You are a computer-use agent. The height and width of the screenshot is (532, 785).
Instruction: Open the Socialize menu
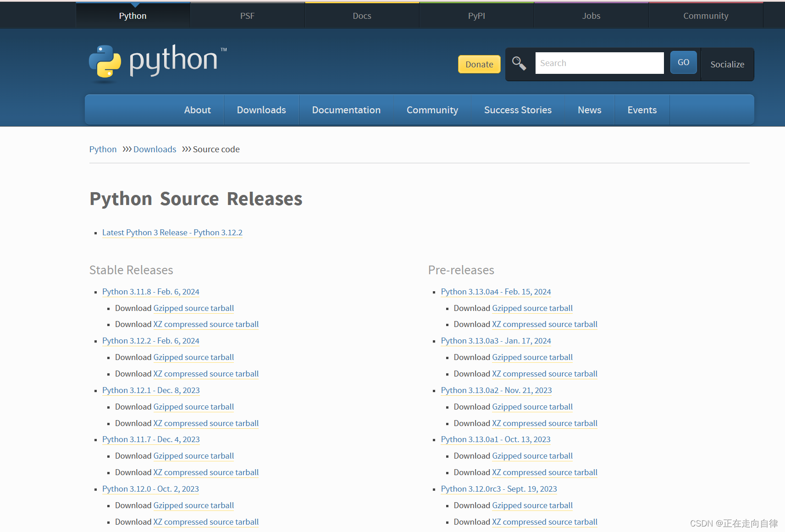tap(727, 64)
